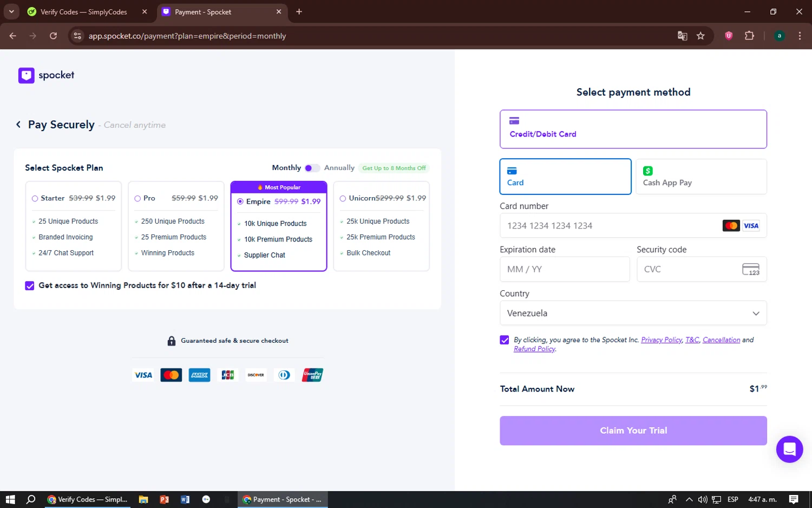Open Verify Codes taskbar Chrome window

click(87, 499)
